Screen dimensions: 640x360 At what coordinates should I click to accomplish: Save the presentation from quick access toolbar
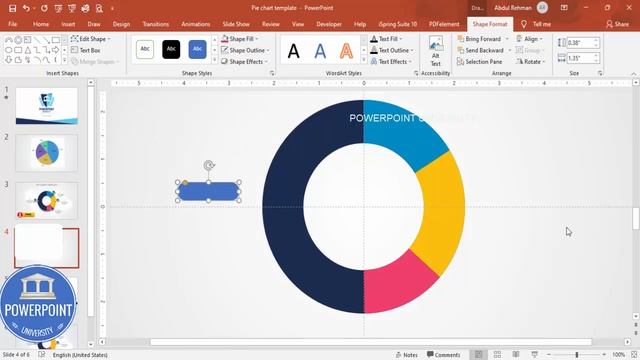click(x=12, y=8)
